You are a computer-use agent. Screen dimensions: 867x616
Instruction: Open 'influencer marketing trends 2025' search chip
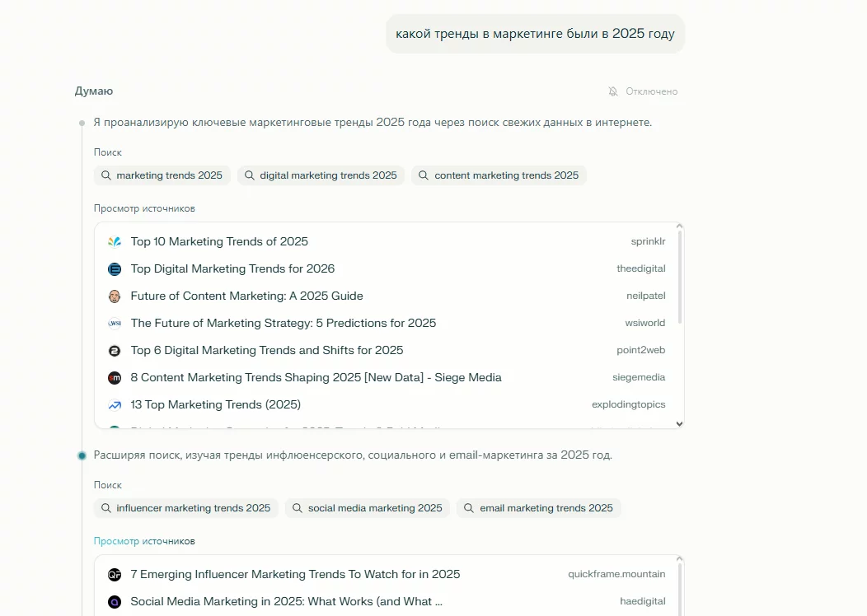(x=185, y=508)
